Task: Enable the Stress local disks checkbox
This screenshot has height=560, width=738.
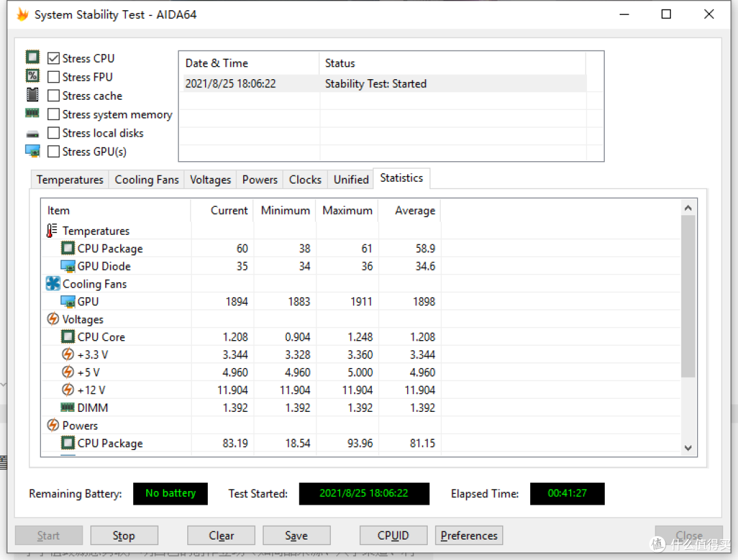Action: (54, 133)
